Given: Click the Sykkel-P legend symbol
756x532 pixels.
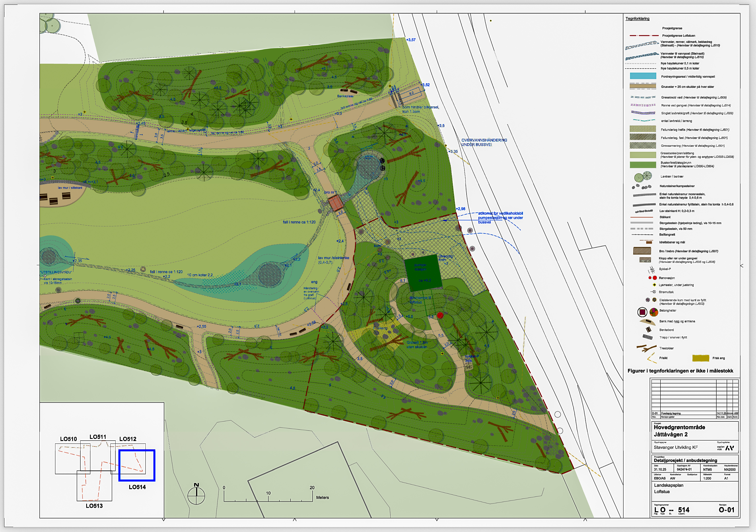Looking at the screenshot, I should pyautogui.click(x=652, y=270).
